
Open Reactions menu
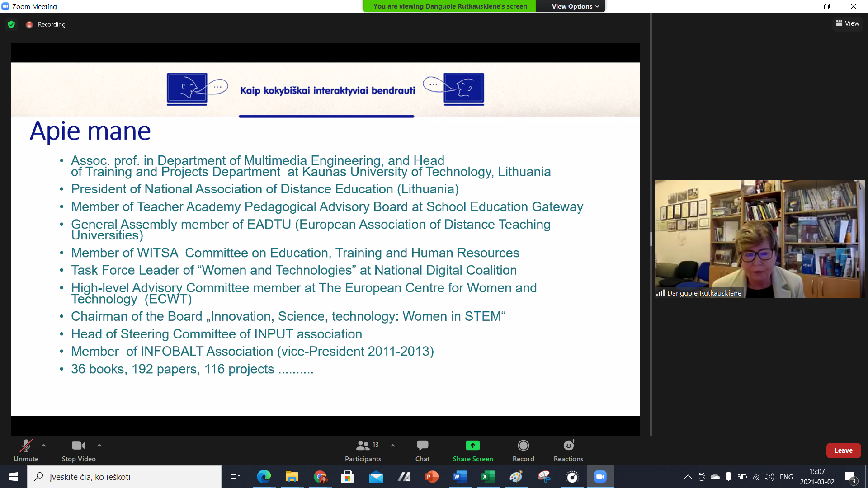coord(568,450)
